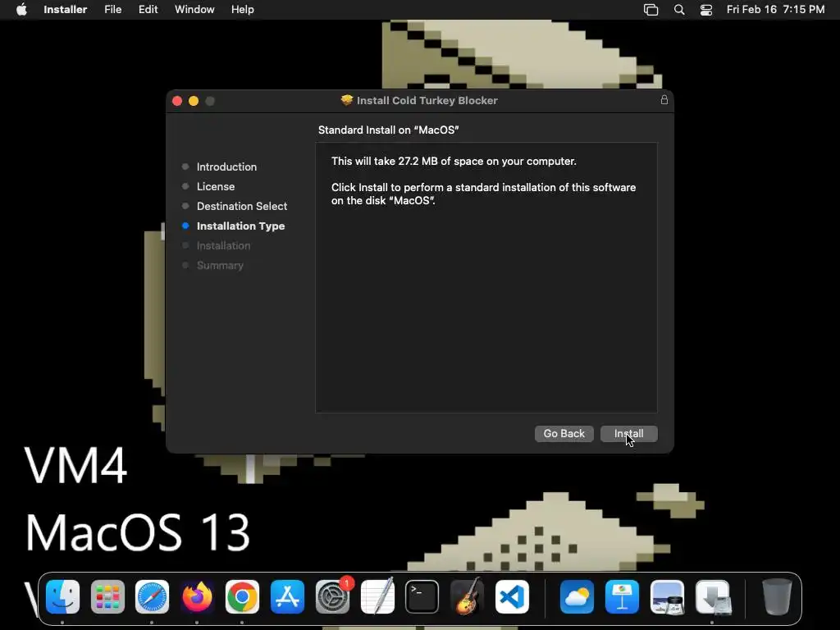
Task: Open the Trash in the Dock
Action: tap(777, 597)
